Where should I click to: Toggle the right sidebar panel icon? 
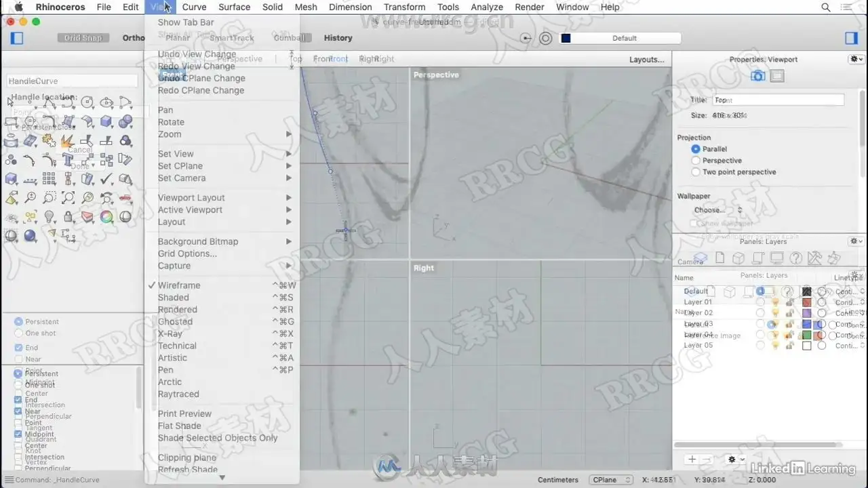[851, 38]
